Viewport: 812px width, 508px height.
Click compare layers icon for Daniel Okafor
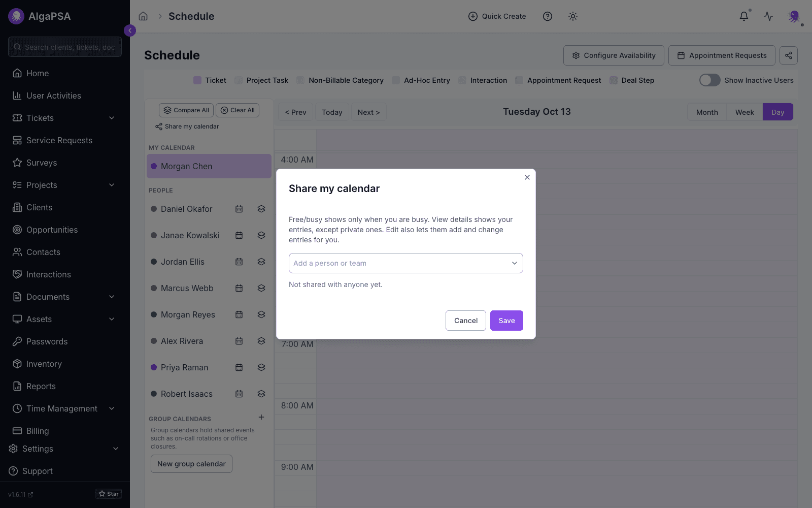point(261,209)
